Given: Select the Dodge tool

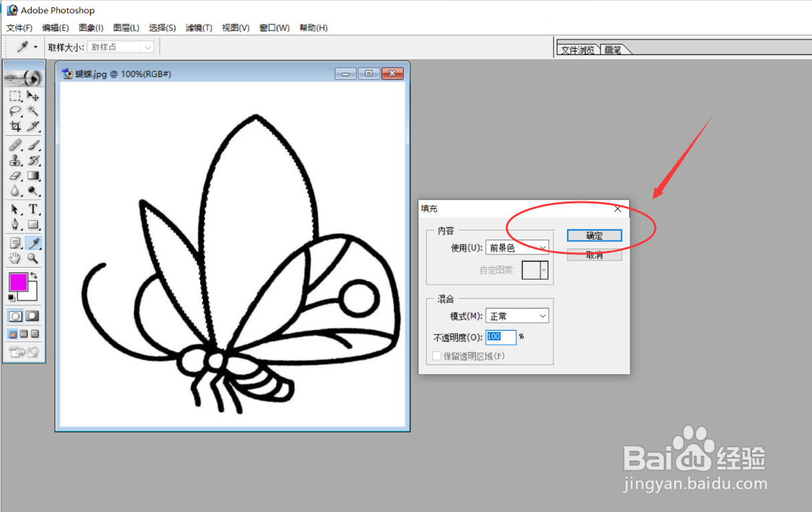Looking at the screenshot, I should click(33, 191).
